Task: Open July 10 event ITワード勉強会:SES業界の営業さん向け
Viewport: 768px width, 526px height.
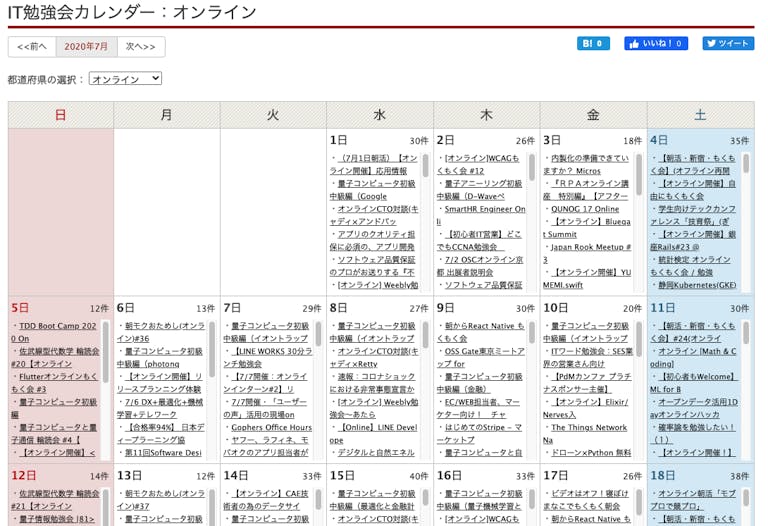Action: pos(588,358)
